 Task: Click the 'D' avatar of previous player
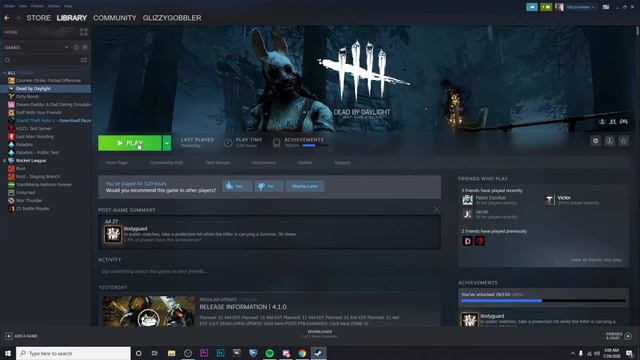(467, 241)
